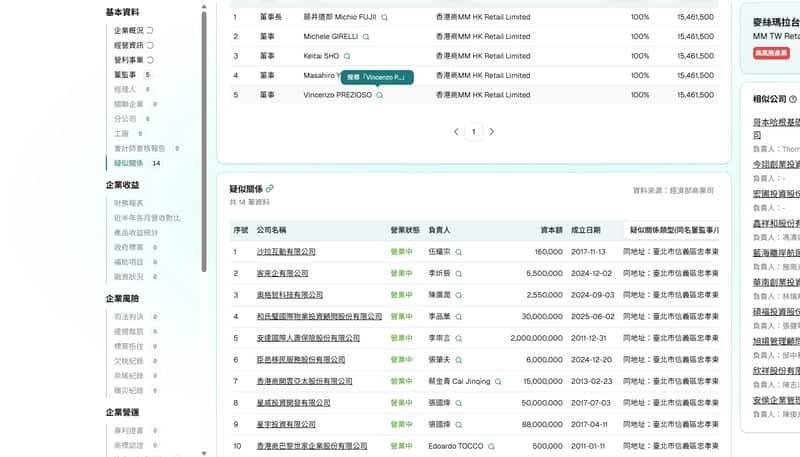800x457 pixels.
Task: Click search icon beside Vincenzo PREZIOSO
Action: (x=380, y=95)
